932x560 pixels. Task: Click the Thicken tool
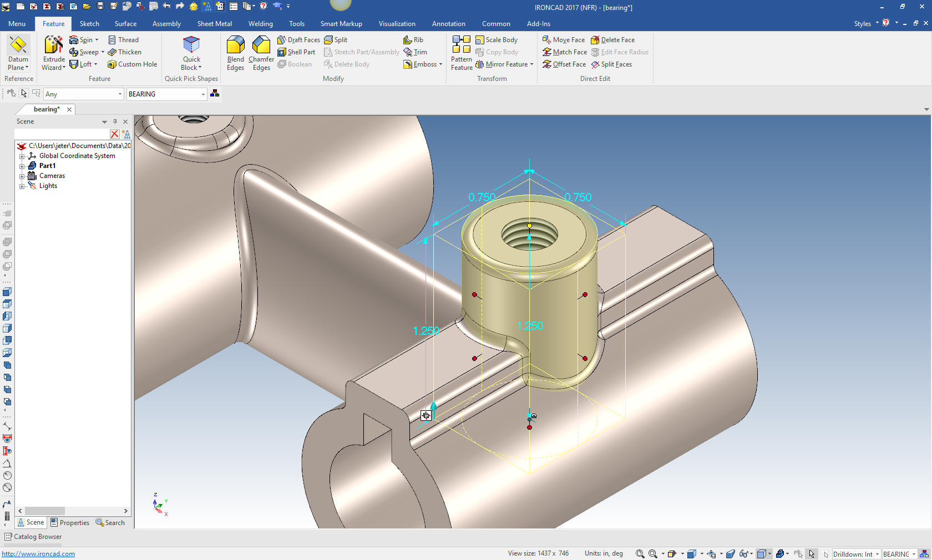pyautogui.click(x=125, y=52)
